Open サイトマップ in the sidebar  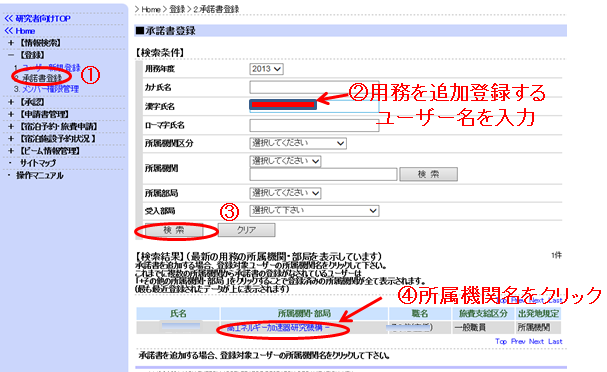coord(38,163)
